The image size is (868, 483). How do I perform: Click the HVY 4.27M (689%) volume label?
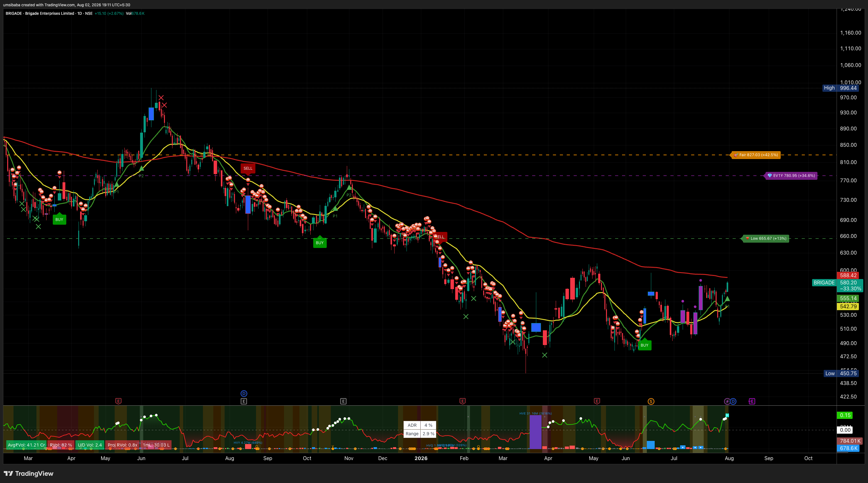point(248,442)
